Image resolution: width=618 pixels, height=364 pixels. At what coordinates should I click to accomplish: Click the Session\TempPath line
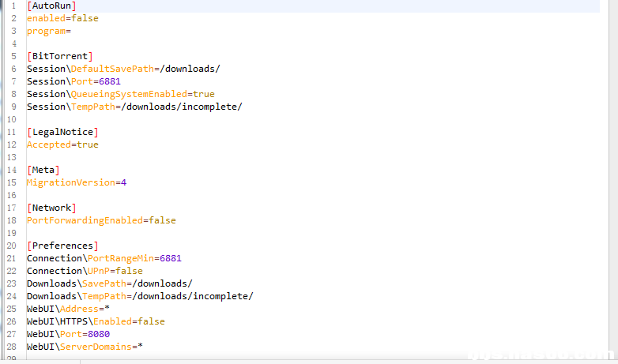[134, 107]
